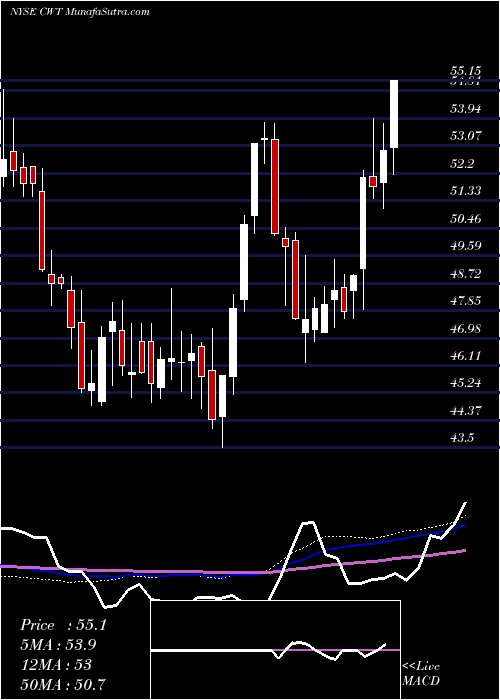500x700 pixels.
Task: Select the 46.98 price axis label
Action: tap(466, 329)
